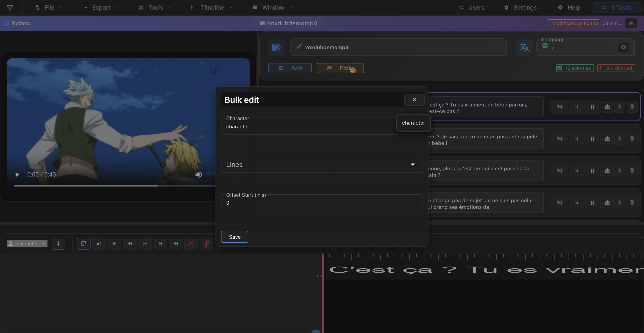644x333 pixels.
Task: Click the robot icon on the "Je sais que" subtitle
Action: [607, 138]
